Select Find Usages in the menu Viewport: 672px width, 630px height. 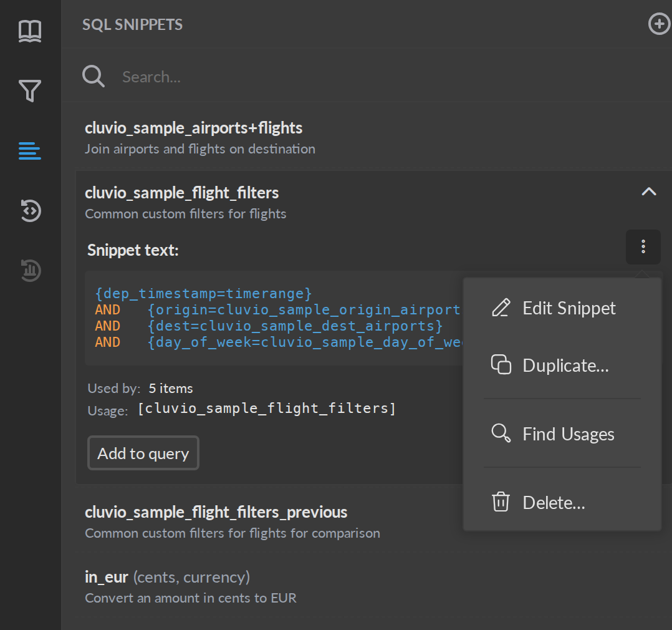pos(562,434)
